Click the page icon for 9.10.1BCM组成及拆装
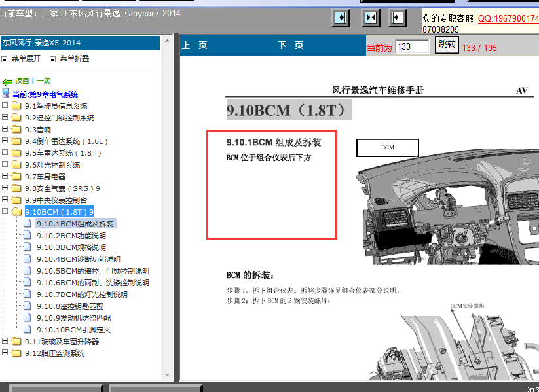This screenshot has width=539, height=392. click(28, 223)
